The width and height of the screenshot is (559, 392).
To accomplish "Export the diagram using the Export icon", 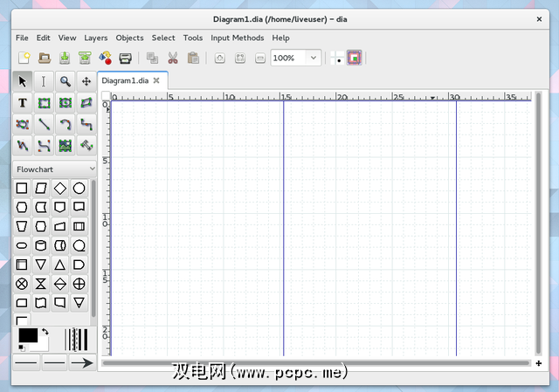I will 105,58.
